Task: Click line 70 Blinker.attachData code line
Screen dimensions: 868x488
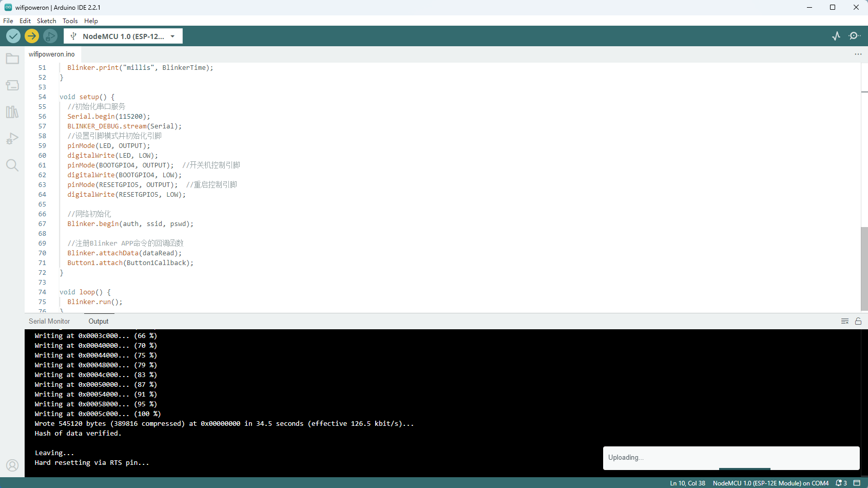Action: point(124,253)
